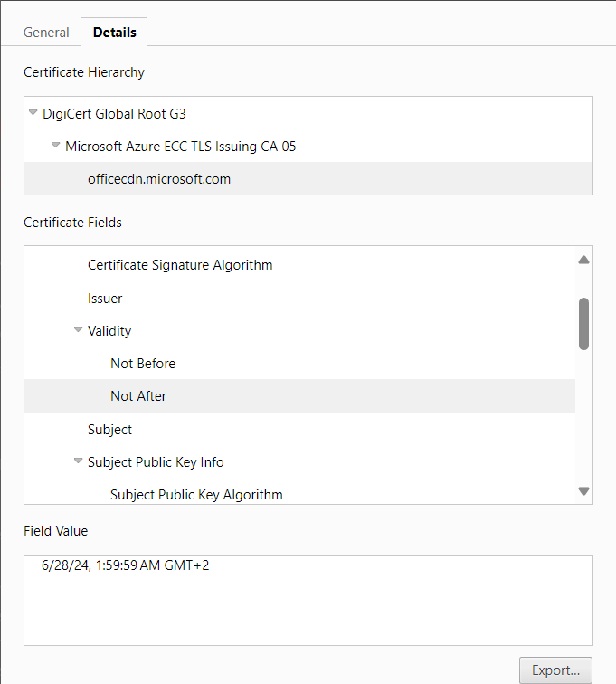The height and width of the screenshot is (684, 616).
Task: Click the Field Value text showing 6/28/24 date
Action: point(125,565)
